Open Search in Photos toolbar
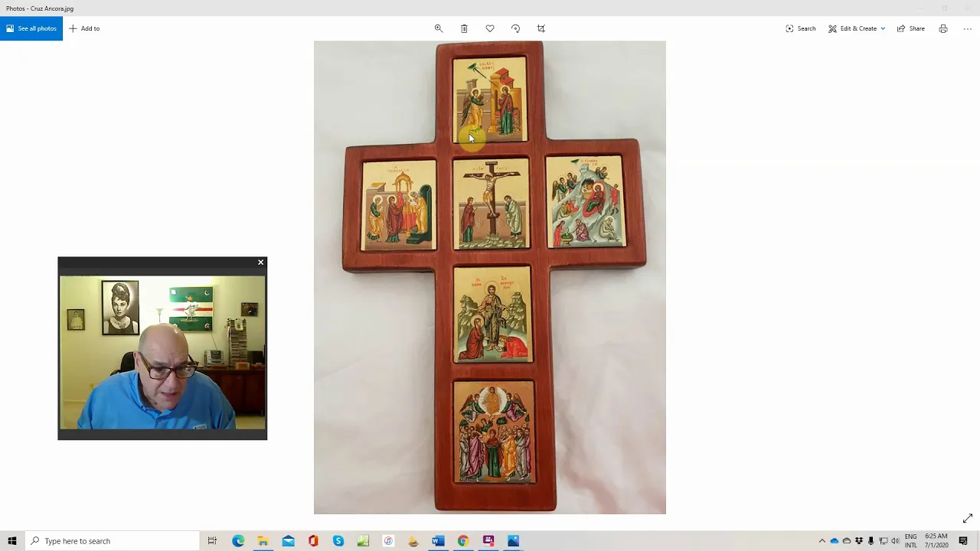This screenshot has height=551, width=980. (800, 28)
